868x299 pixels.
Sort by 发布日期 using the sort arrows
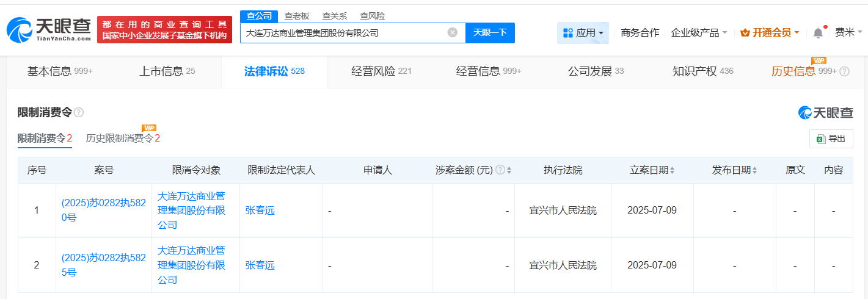[x=755, y=170]
